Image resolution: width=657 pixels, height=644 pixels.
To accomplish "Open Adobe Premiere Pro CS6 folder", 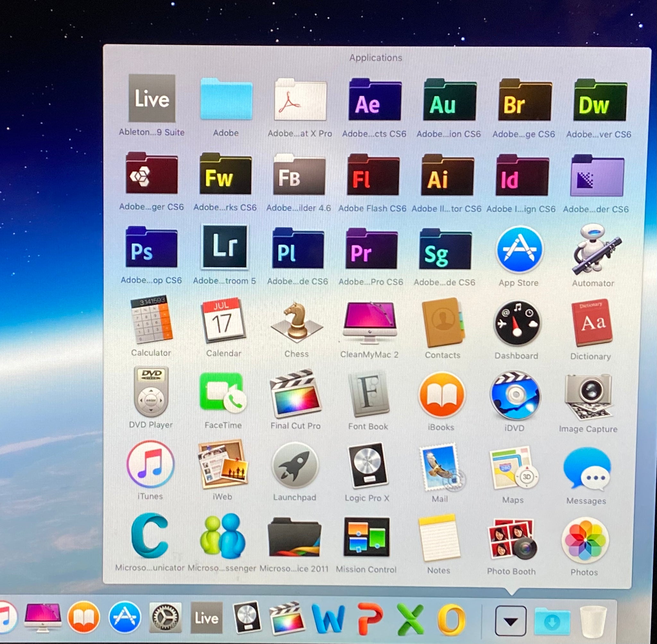I will pyautogui.click(x=371, y=248).
